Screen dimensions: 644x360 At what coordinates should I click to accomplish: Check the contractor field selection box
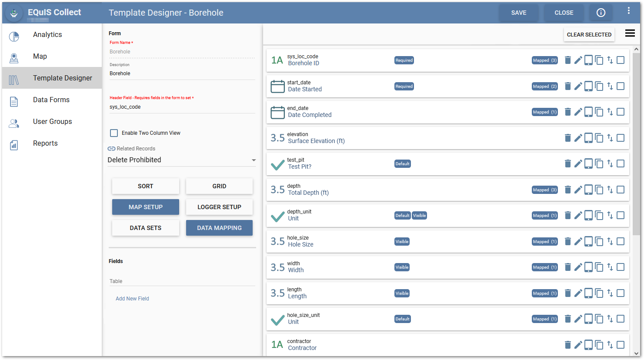[x=621, y=344]
